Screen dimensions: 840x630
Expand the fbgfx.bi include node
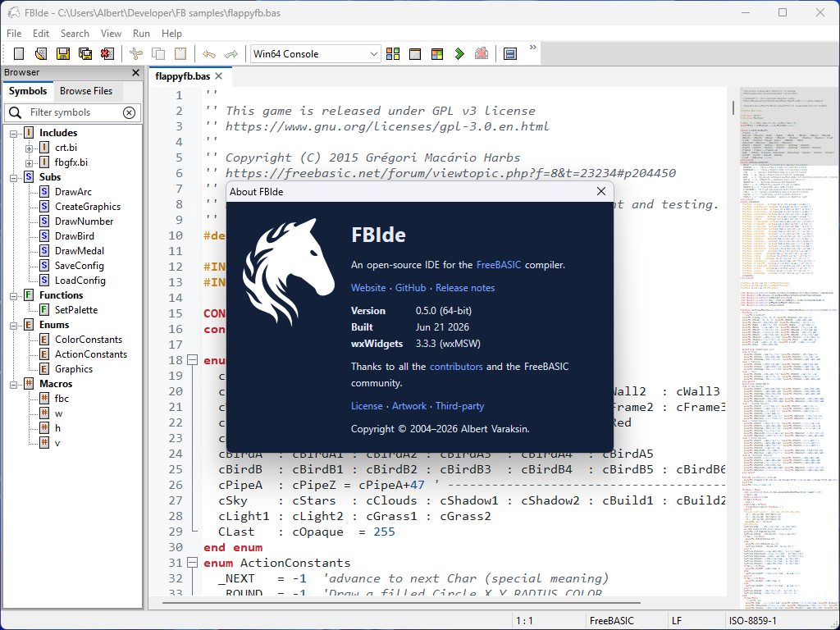click(29, 162)
